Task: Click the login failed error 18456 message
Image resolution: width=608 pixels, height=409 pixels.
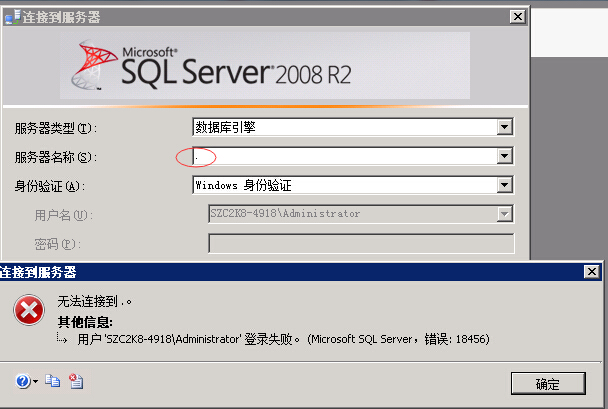Action: pos(283,339)
